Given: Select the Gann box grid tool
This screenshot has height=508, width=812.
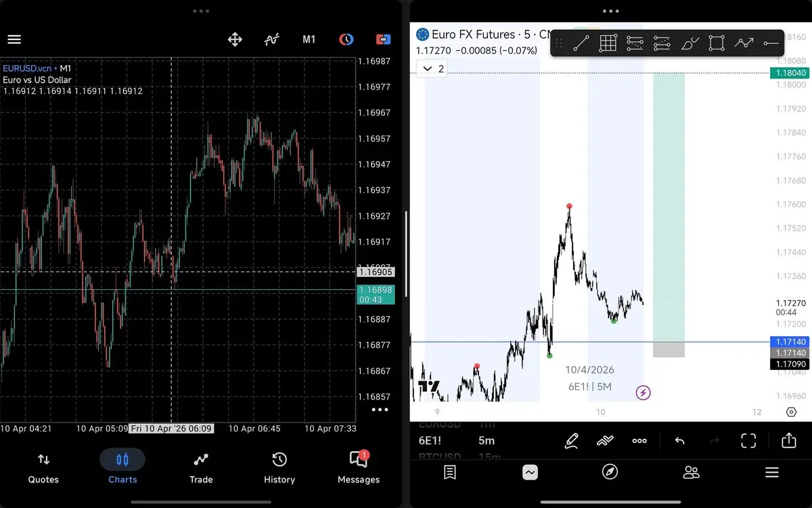Looking at the screenshot, I should point(608,43).
